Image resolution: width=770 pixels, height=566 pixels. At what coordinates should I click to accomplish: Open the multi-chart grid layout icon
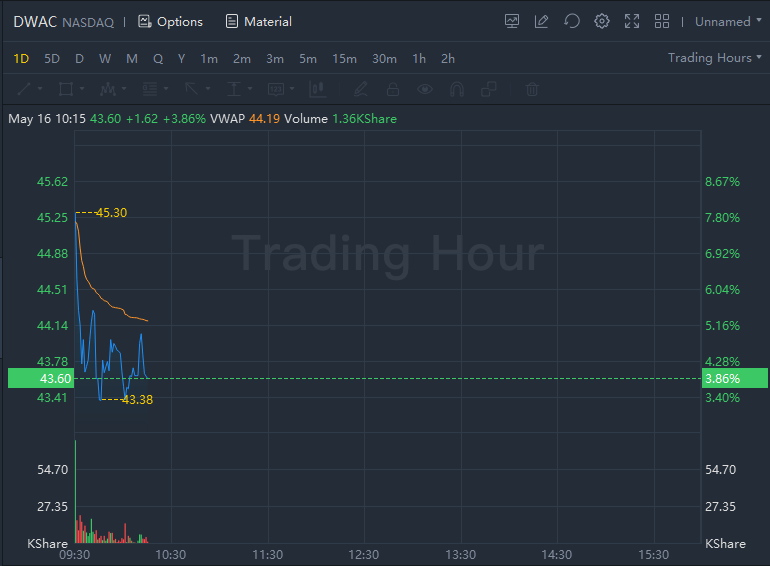coord(662,21)
